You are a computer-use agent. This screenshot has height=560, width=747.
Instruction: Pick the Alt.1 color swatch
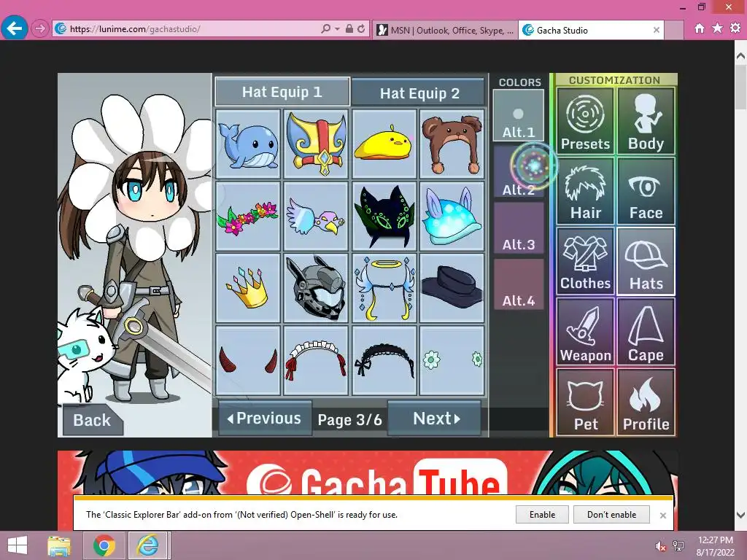519,116
